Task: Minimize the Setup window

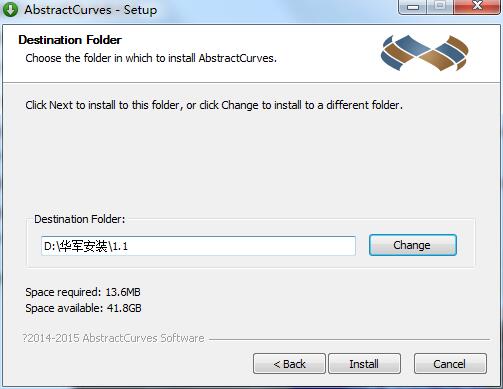Action: click(413, 7)
